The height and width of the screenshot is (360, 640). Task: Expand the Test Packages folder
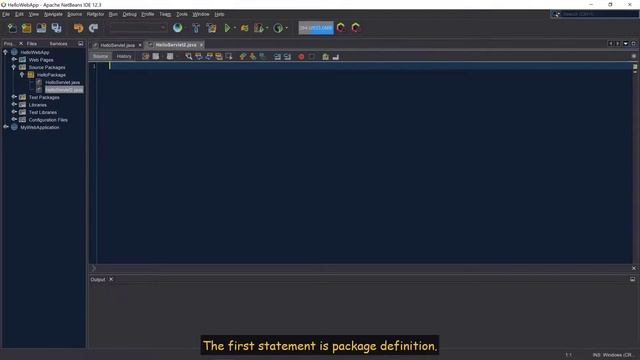pos(14,97)
